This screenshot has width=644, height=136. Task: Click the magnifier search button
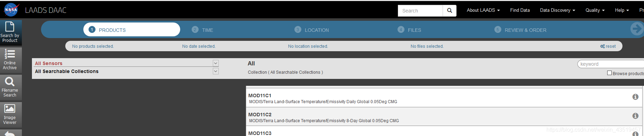pyautogui.click(x=450, y=10)
